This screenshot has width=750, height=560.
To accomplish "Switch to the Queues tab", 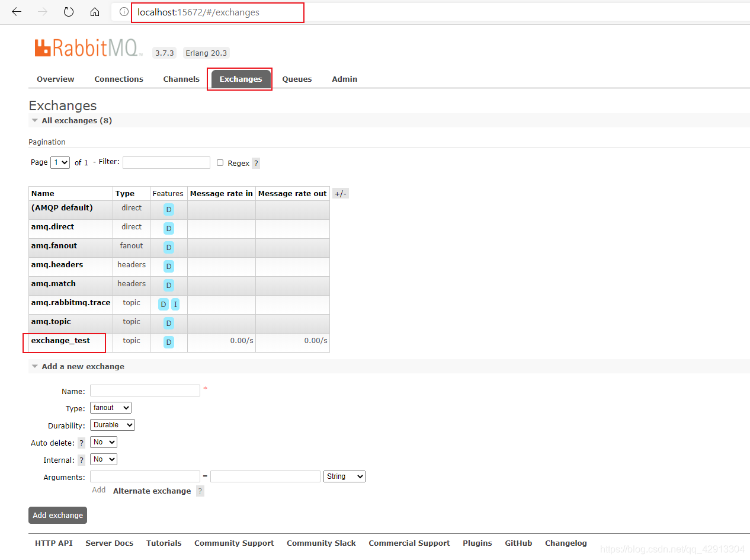I will tap(297, 79).
